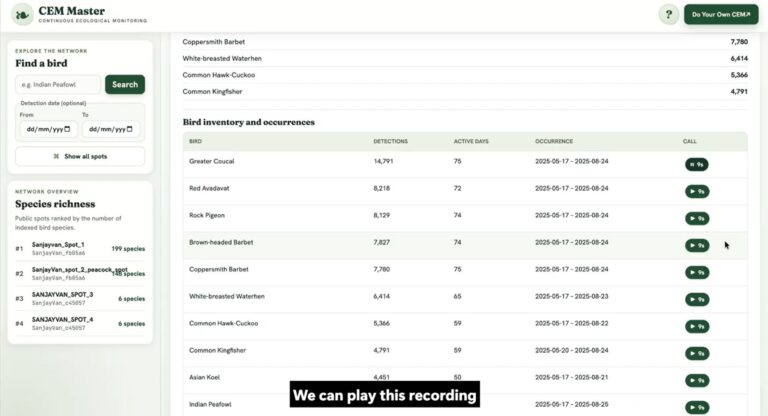Play the White-breasted Waterhen call
Screen dimensions: 768x416
(696, 299)
